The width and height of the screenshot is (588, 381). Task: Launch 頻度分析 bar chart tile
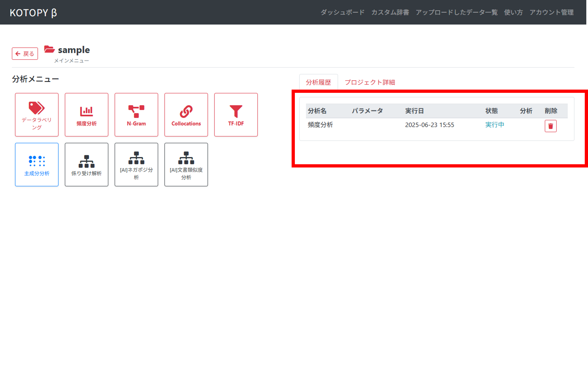(86, 115)
